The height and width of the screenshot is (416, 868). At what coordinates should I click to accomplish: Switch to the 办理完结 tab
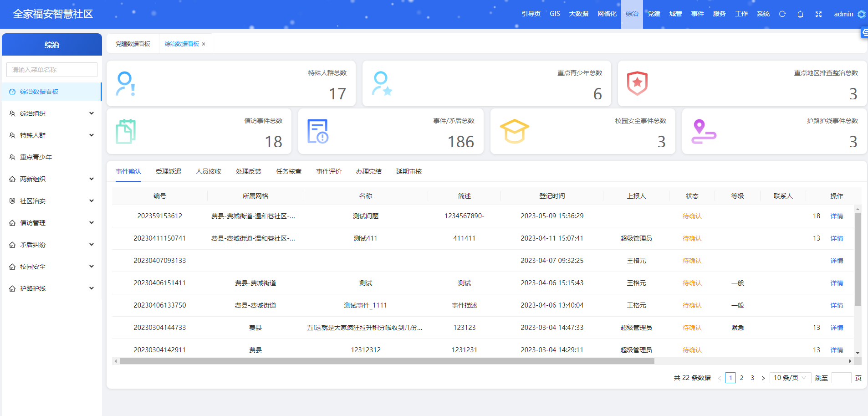click(369, 171)
